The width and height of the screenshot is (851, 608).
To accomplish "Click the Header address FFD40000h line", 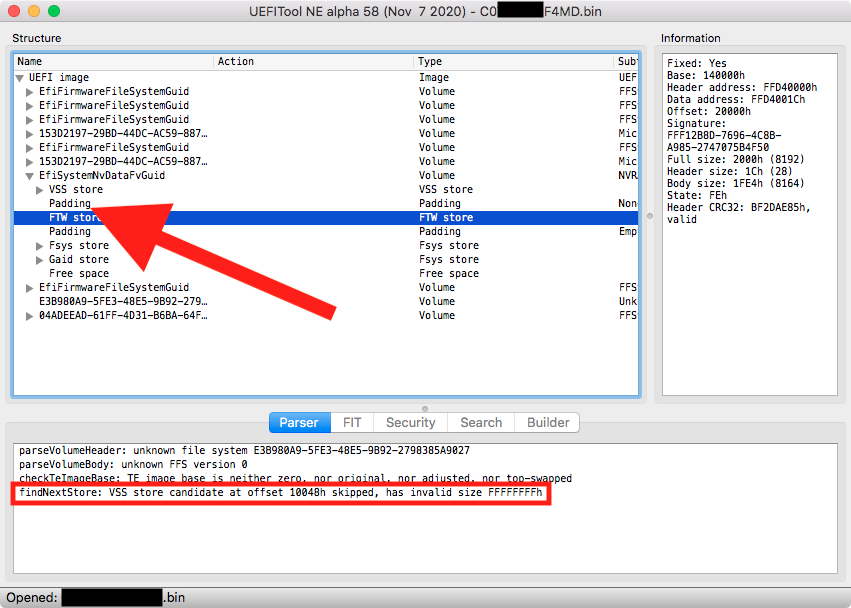I will click(x=742, y=88).
